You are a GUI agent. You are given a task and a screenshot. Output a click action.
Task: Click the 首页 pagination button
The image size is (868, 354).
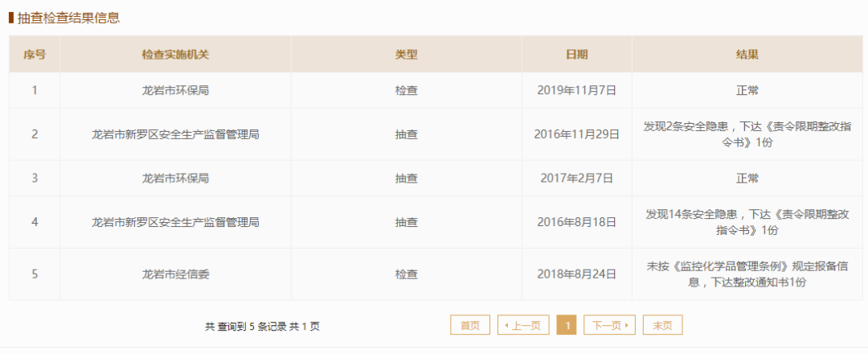[470, 325]
